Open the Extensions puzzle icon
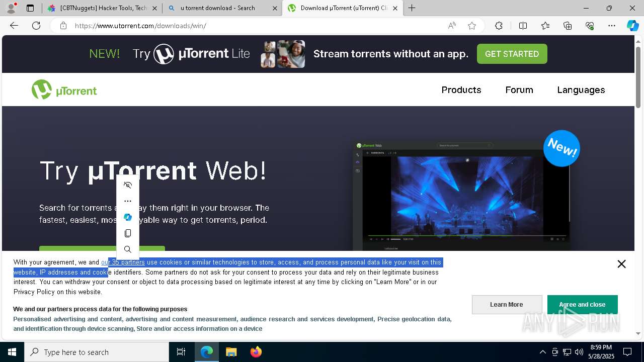This screenshot has height=362, width=644. click(x=499, y=26)
